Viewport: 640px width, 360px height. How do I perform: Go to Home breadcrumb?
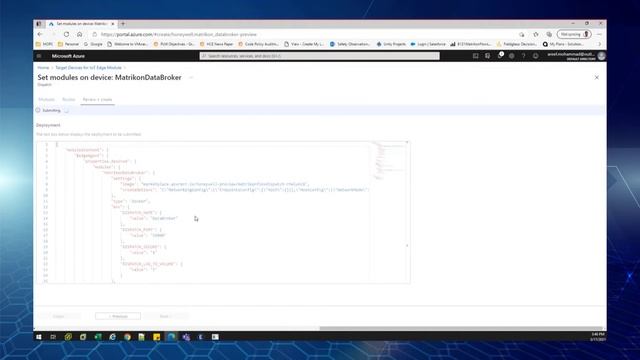click(43, 68)
